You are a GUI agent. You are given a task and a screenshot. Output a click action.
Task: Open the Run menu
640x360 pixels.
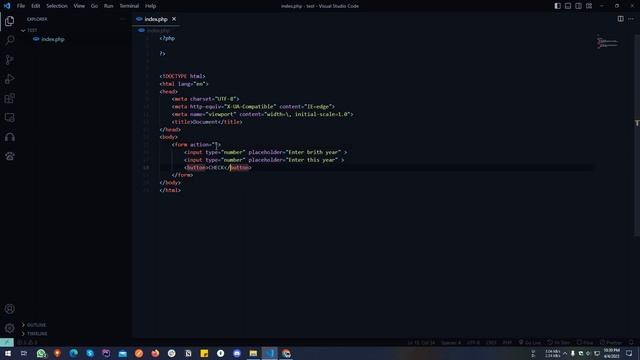point(109,6)
